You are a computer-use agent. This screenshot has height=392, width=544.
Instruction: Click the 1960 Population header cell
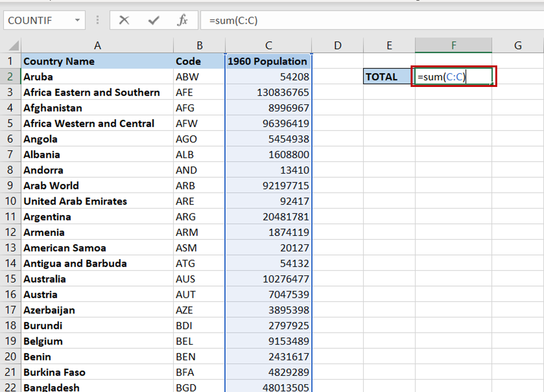[268, 61]
